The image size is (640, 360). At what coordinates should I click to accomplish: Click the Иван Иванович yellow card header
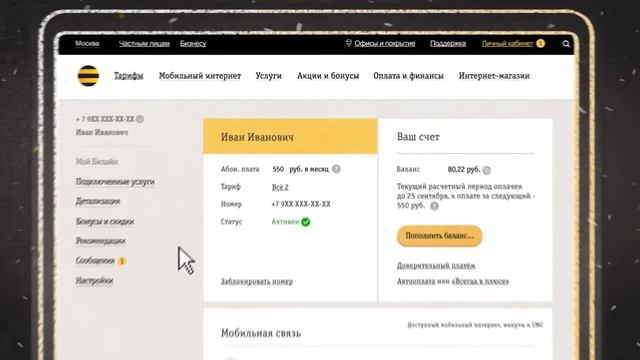click(x=290, y=137)
